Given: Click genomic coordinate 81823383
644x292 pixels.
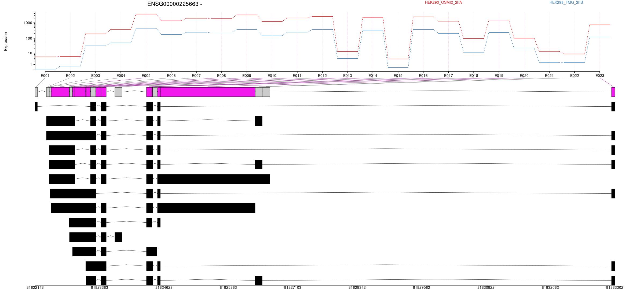Looking at the screenshot, I should [99, 287].
